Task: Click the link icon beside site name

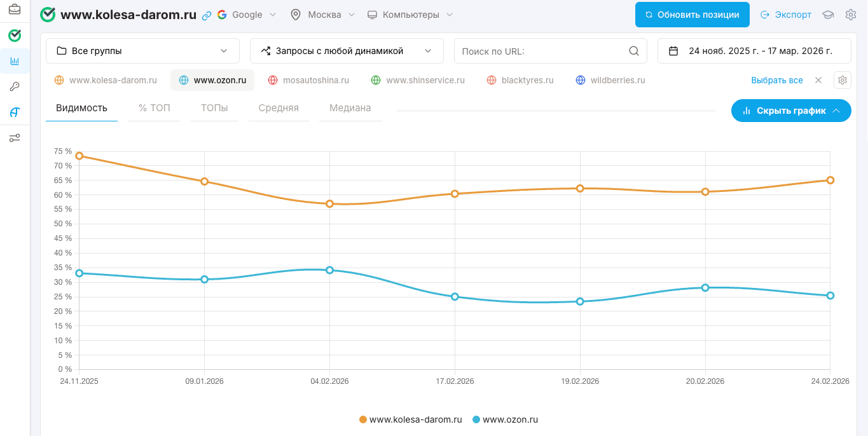Action: tap(207, 15)
